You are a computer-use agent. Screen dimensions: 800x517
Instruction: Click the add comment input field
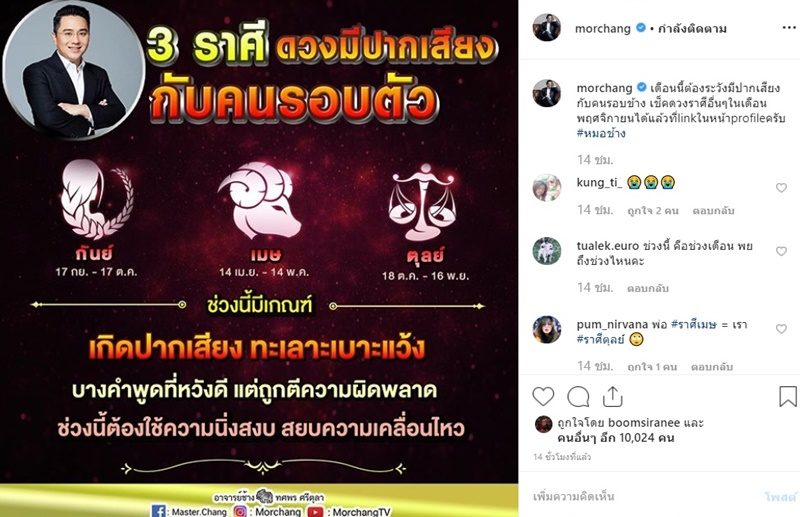643,496
